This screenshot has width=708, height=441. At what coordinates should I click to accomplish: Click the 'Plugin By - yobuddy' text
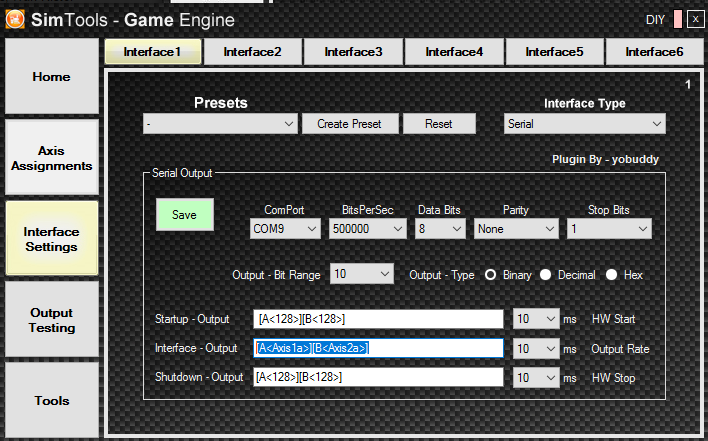point(606,159)
